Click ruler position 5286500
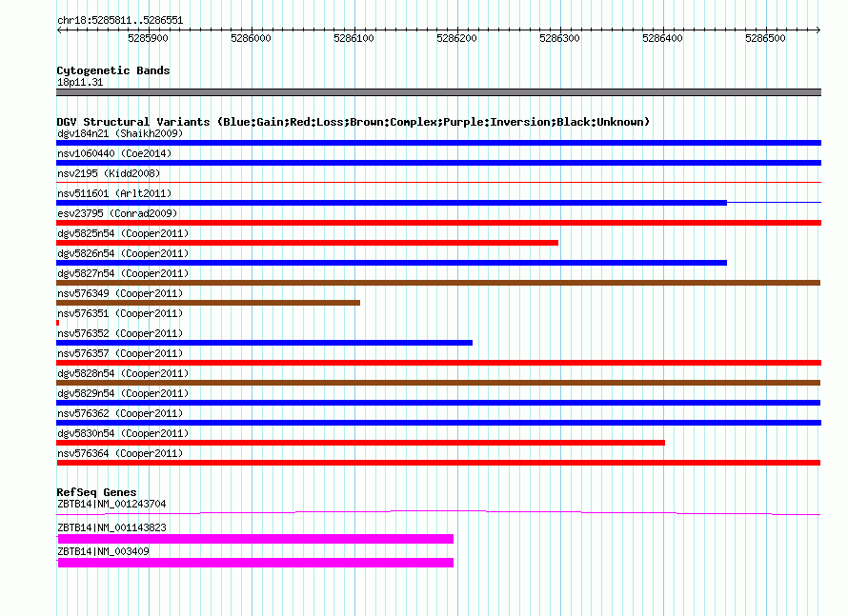This screenshot has height=616, width=848. pyautogui.click(x=765, y=38)
